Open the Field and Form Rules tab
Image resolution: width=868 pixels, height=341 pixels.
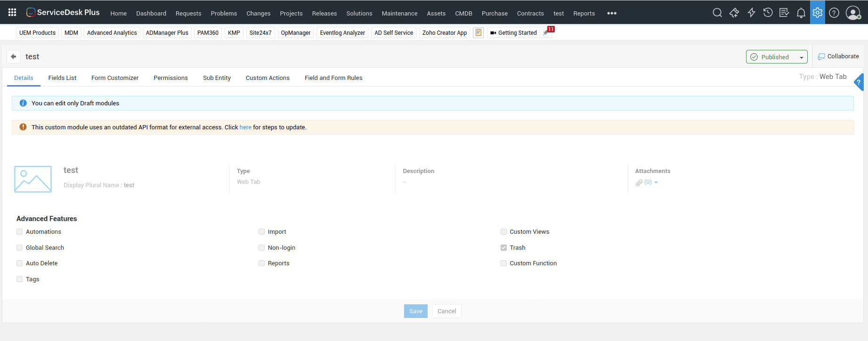[x=333, y=78]
